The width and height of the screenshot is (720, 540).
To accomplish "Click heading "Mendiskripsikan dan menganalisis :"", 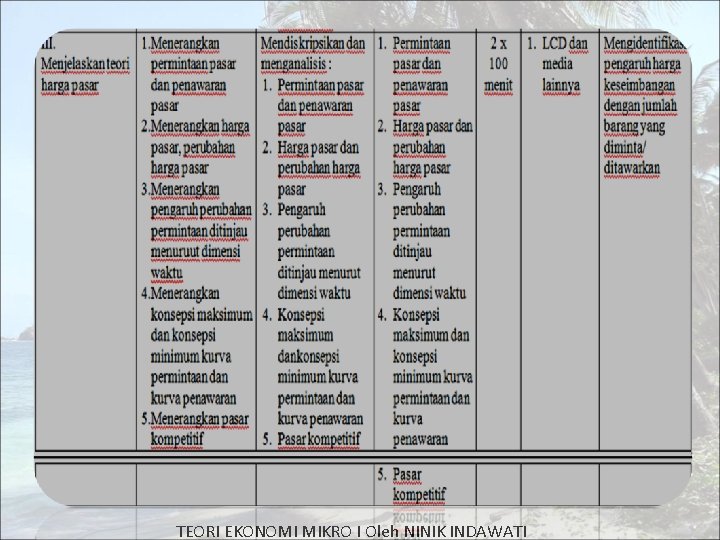I will click(313, 54).
